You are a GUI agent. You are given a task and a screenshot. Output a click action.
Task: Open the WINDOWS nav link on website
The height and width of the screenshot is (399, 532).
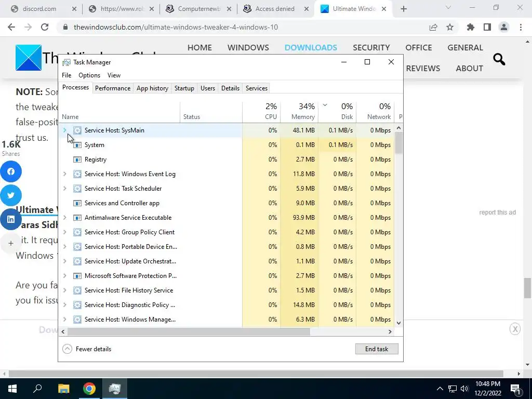coord(248,47)
